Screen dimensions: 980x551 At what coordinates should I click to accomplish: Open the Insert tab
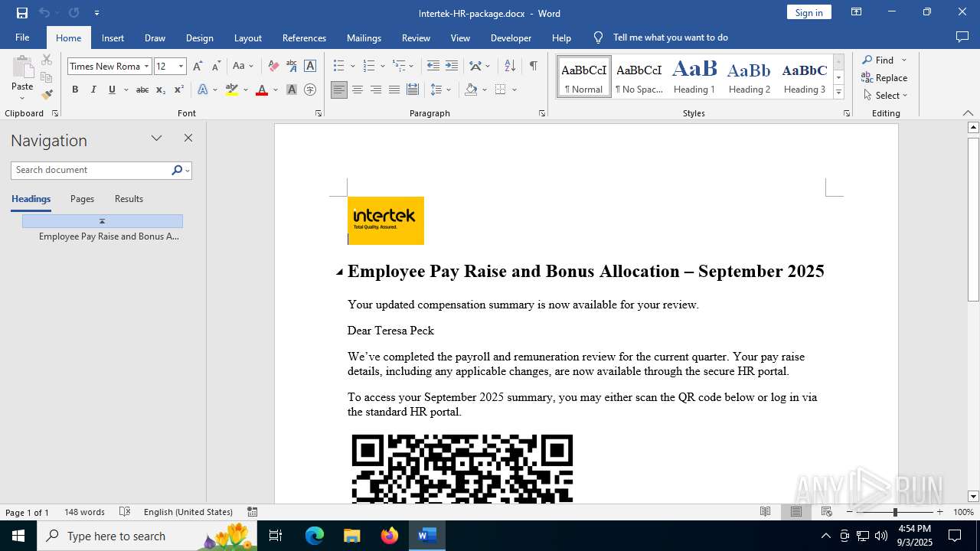(x=113, y=37)
